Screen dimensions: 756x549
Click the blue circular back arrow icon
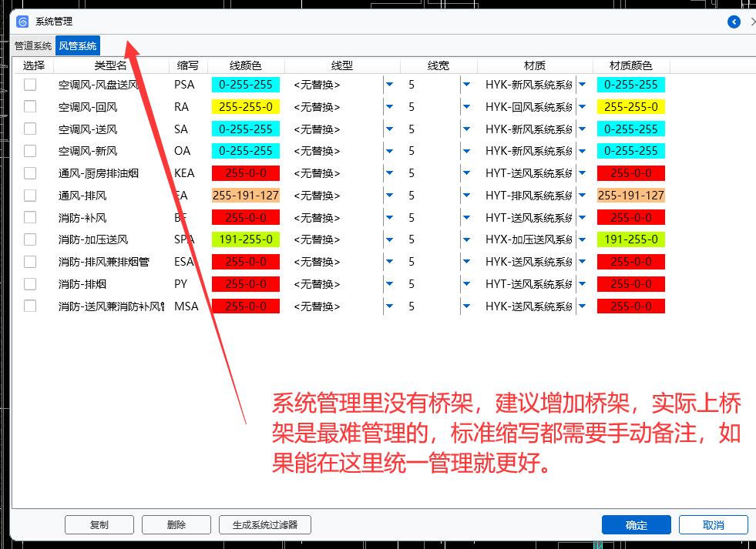pos(734,22)
